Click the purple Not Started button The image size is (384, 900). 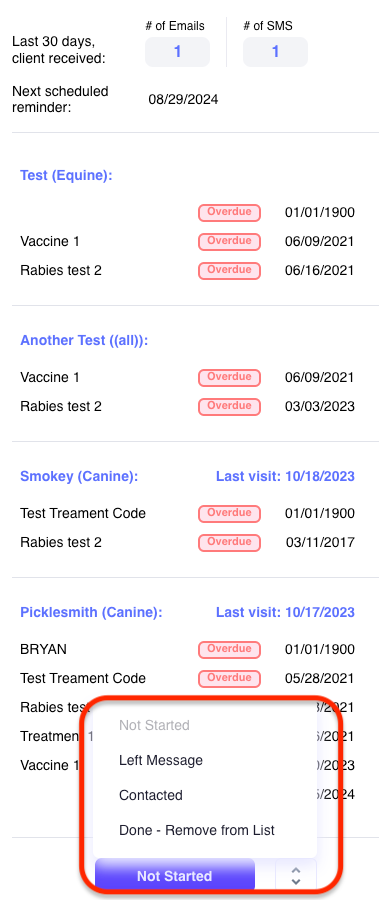point(174,876)
